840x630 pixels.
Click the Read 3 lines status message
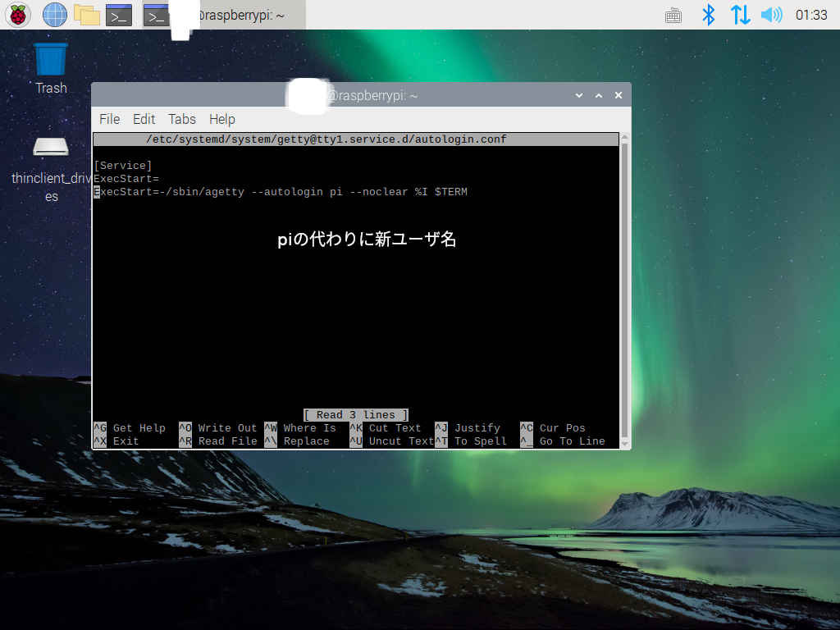[355, 414]
